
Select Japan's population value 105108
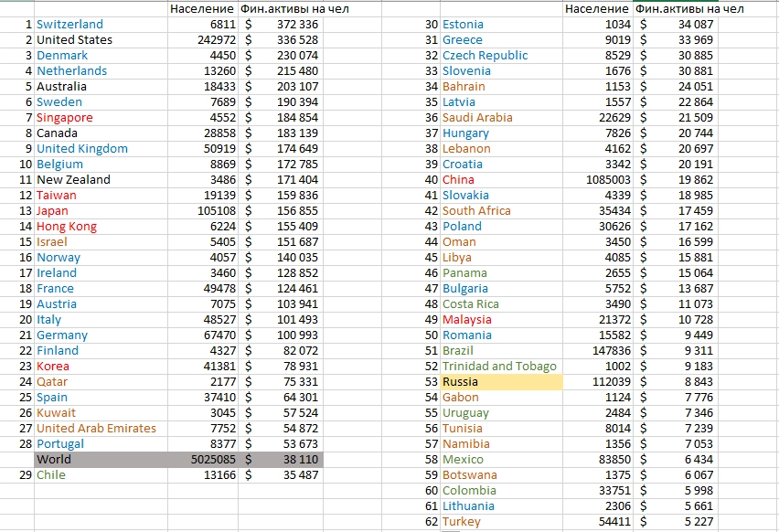click(209, 210)
